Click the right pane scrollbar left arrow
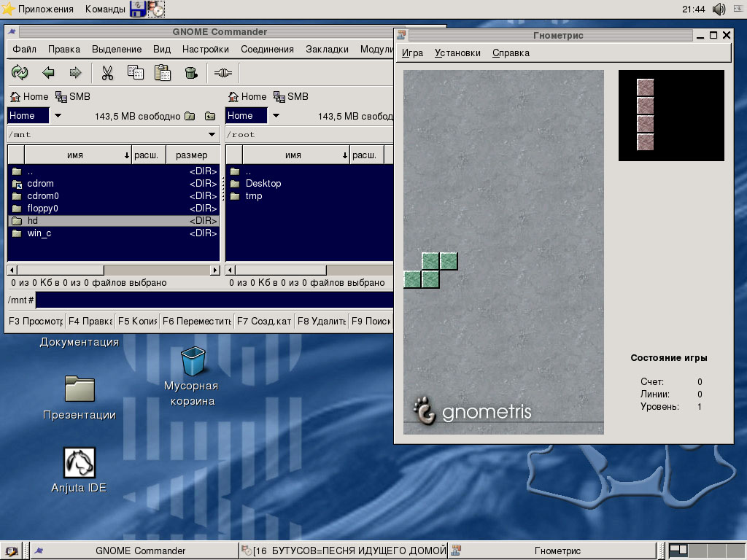Viewport: 747px width, 560px height. click(230, 270)
